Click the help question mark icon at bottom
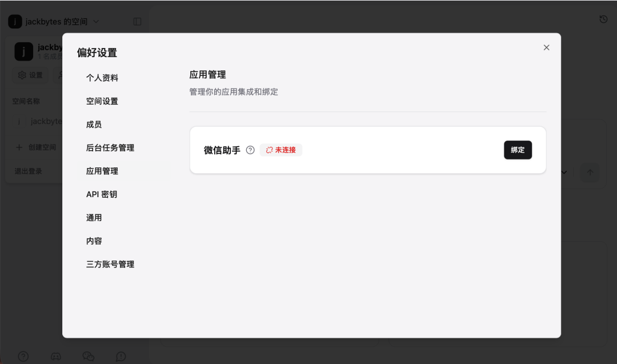Viewport: 617px width, 364px height. 23,356
